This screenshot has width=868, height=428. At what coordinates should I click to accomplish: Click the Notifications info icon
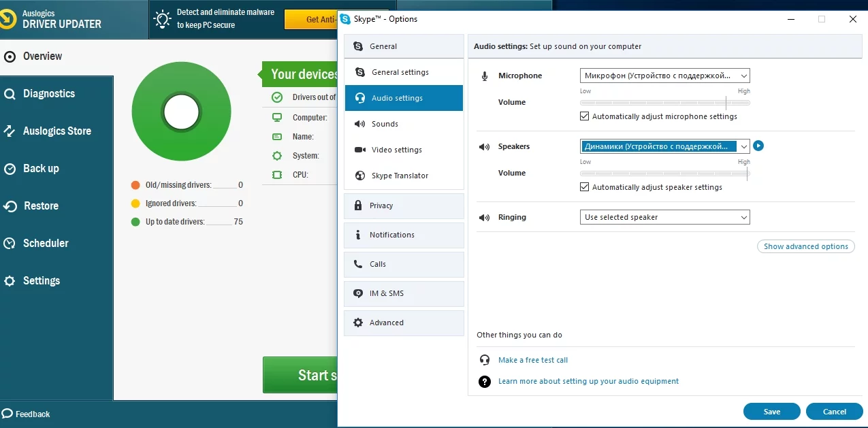[x=358, y=235]
